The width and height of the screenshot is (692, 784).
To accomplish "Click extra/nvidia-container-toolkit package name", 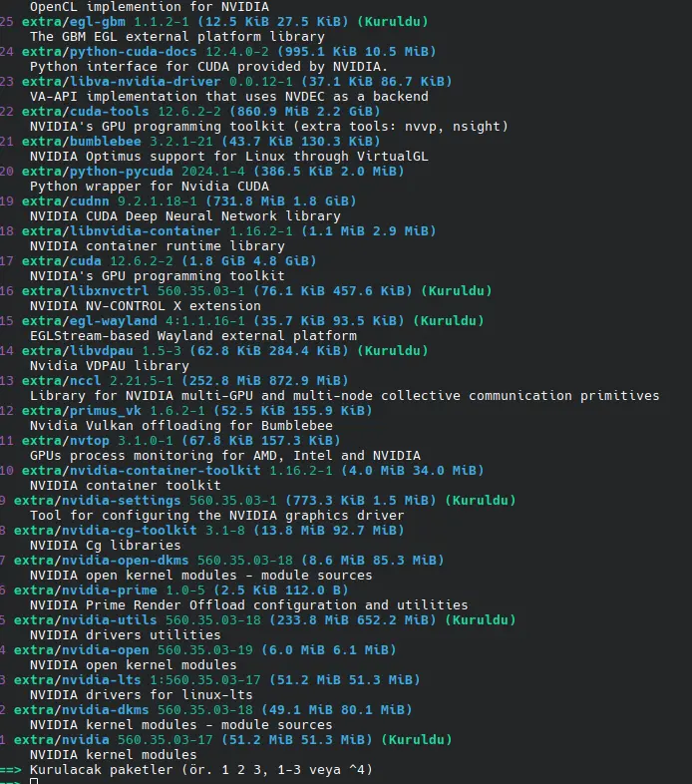I will click(x=142, y=472).
